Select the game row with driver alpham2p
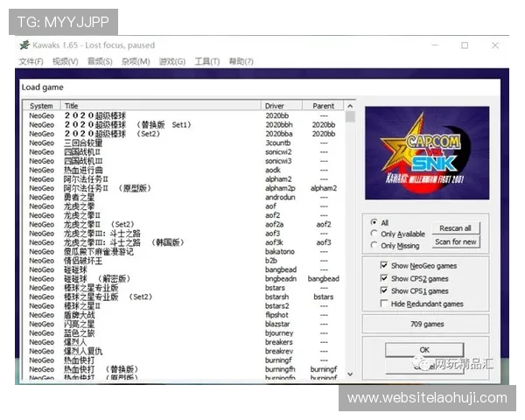This screenshot has width=525, height=420. pos(184,188)
